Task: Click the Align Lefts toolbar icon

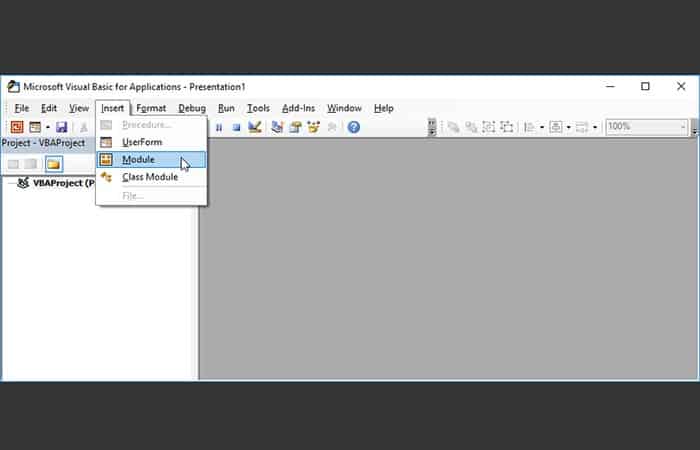Action: click(x=529, y=127)
